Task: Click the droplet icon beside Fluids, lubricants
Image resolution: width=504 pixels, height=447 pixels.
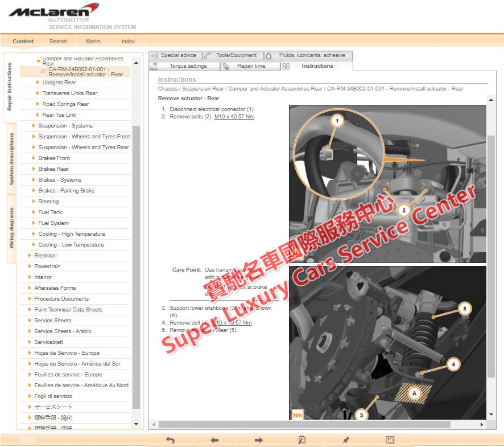Action: [268, 56]
